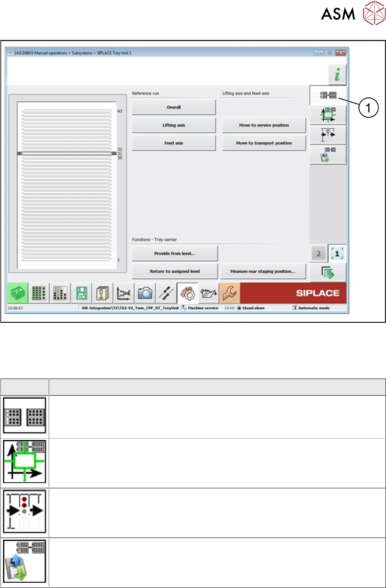Select the green component grid icon in bottom toolbar
386x588 pixels.
[x=39, y=293]
